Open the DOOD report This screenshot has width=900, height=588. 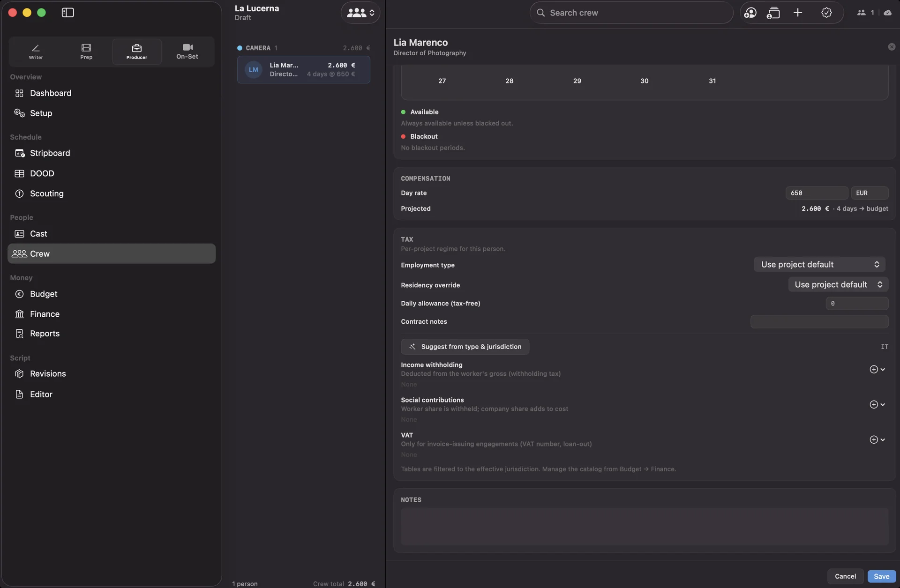pos(112,173)
